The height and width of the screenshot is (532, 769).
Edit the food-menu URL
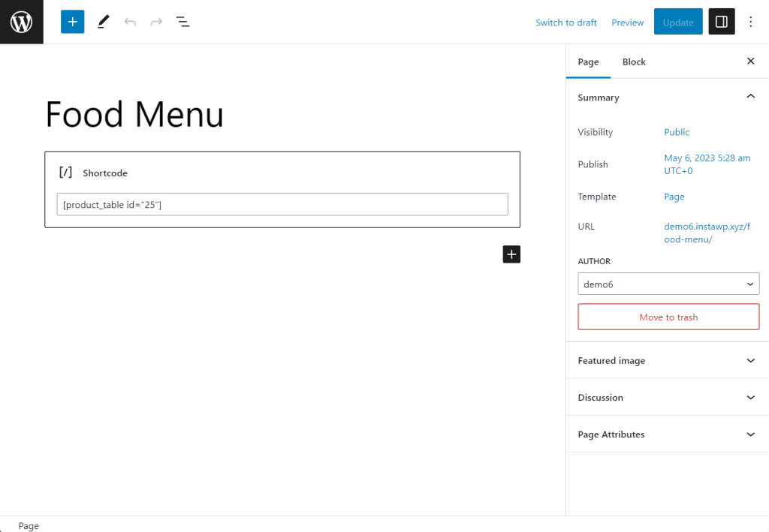tap(707, 233)
